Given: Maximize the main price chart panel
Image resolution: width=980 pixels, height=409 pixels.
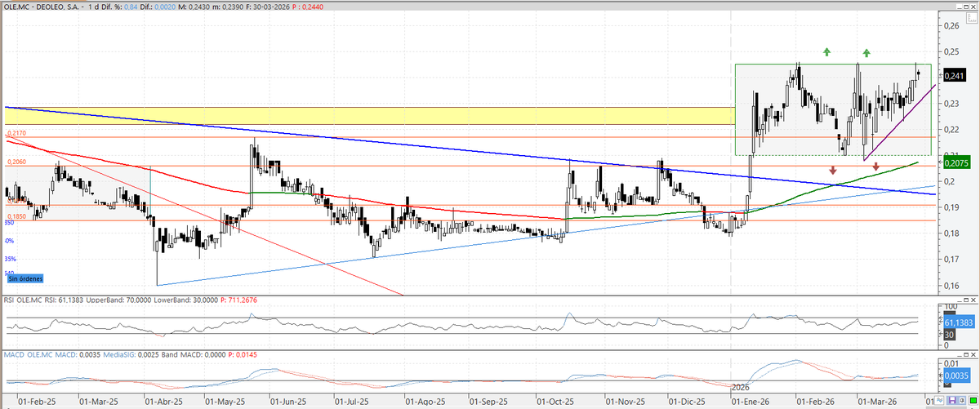Looking at the screenshot, I should click(966, 7).
